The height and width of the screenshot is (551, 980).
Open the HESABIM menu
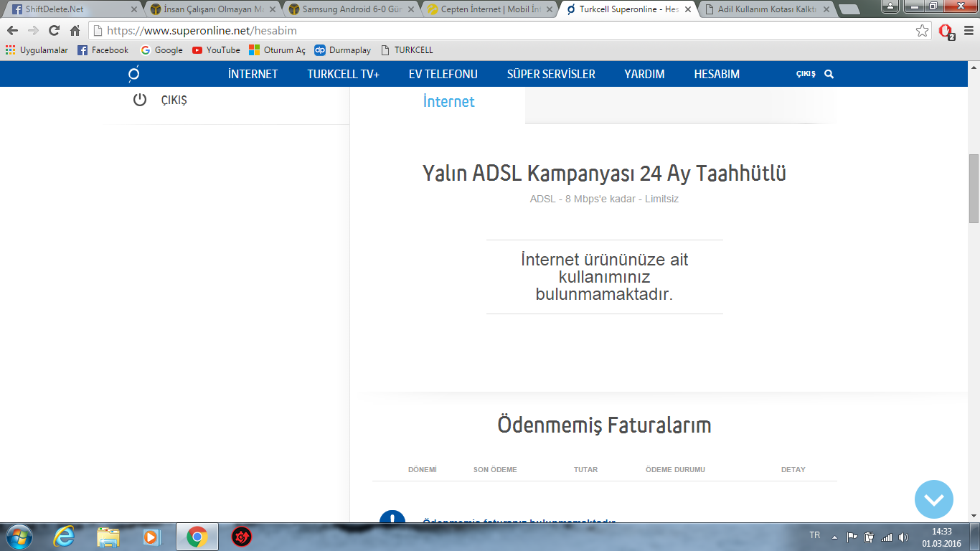pyautogui.click(x=717, y=74)
